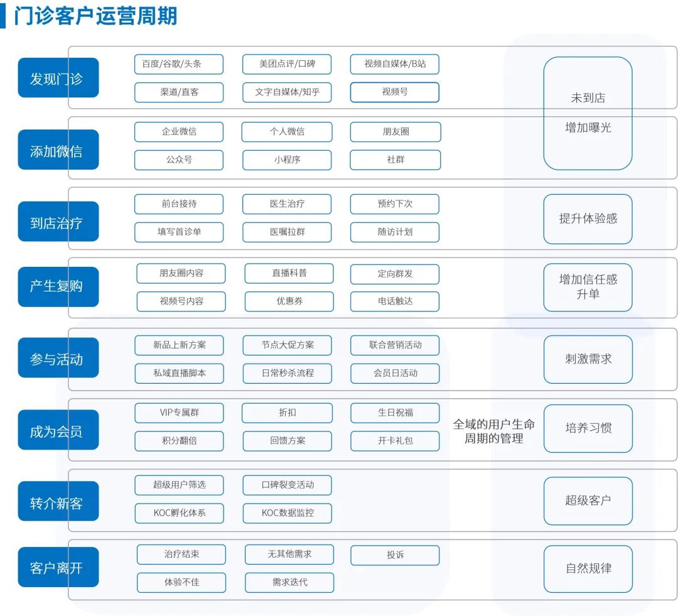The image size is (678, 616).
Task: Select the 刺激需求 goal box
Action: [x=588, y=359]
